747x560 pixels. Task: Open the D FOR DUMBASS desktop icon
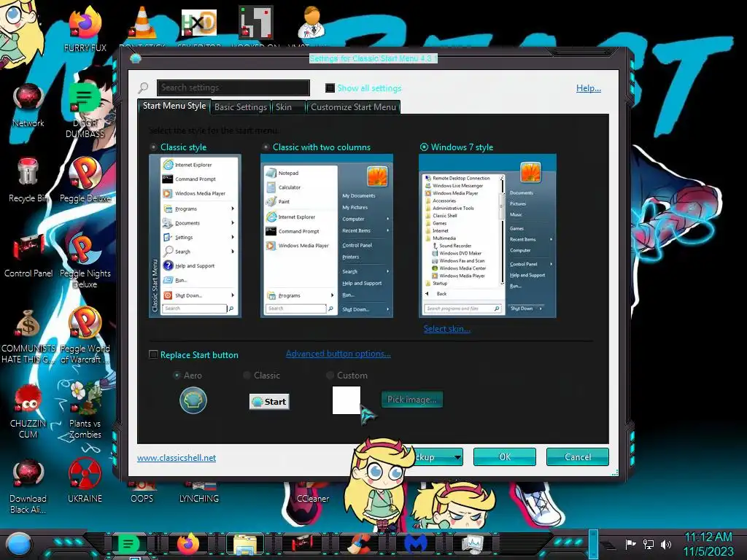(x=85, y=111)
